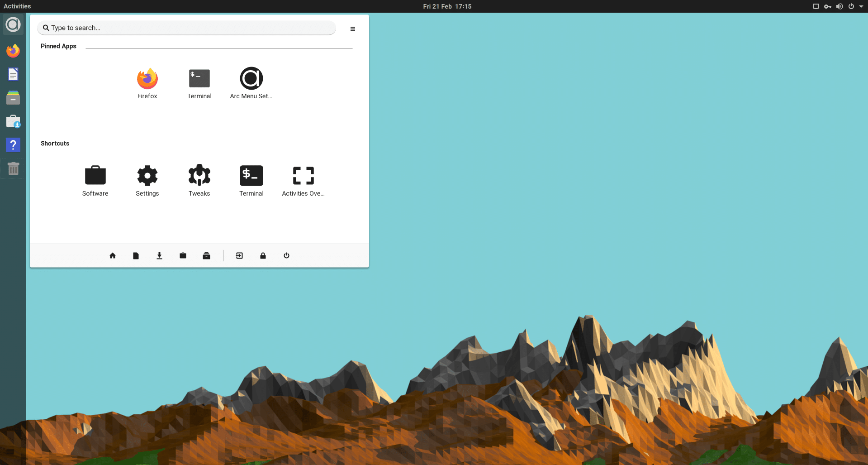The image size is (868, 465).
Task: Open the document writer icon in the dock
Action: [13, 74]
